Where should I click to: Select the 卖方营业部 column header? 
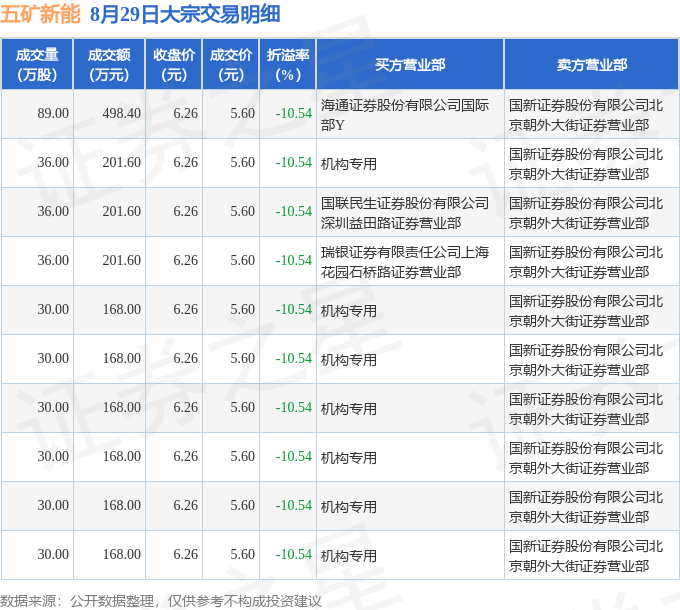(x=592, y=65)
